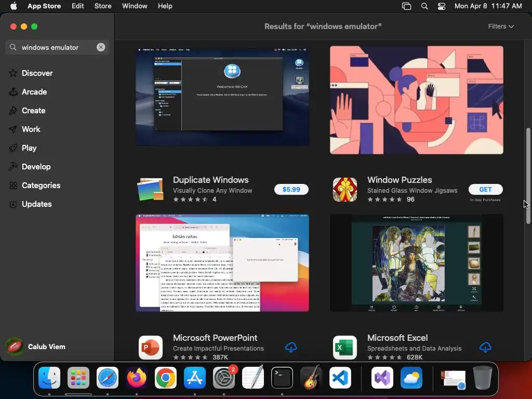Open the Microsoft Excel title link
Image resolution: width=532 pixels, height=399 pixels.
point(397,338)
